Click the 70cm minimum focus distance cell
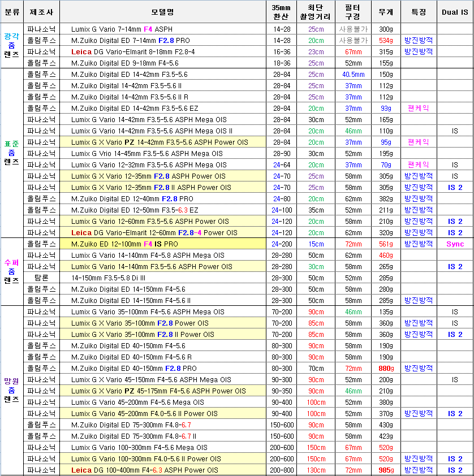Screen dimensions: 474x476 [316, 368]
